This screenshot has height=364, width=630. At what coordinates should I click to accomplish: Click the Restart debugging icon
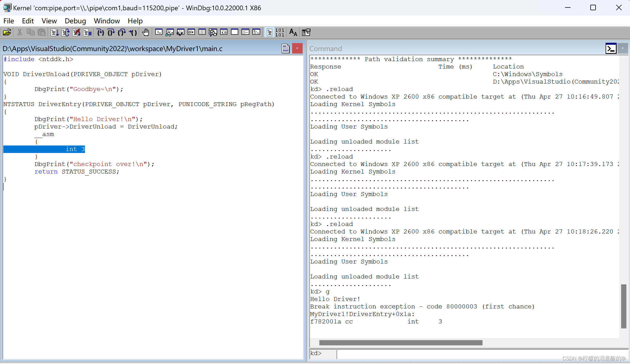[x=66, y=32]
